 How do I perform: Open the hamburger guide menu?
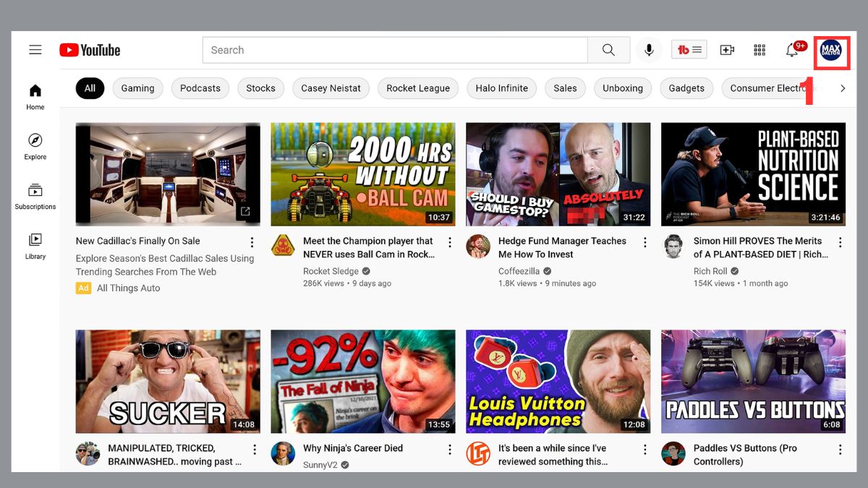[35, 50]
